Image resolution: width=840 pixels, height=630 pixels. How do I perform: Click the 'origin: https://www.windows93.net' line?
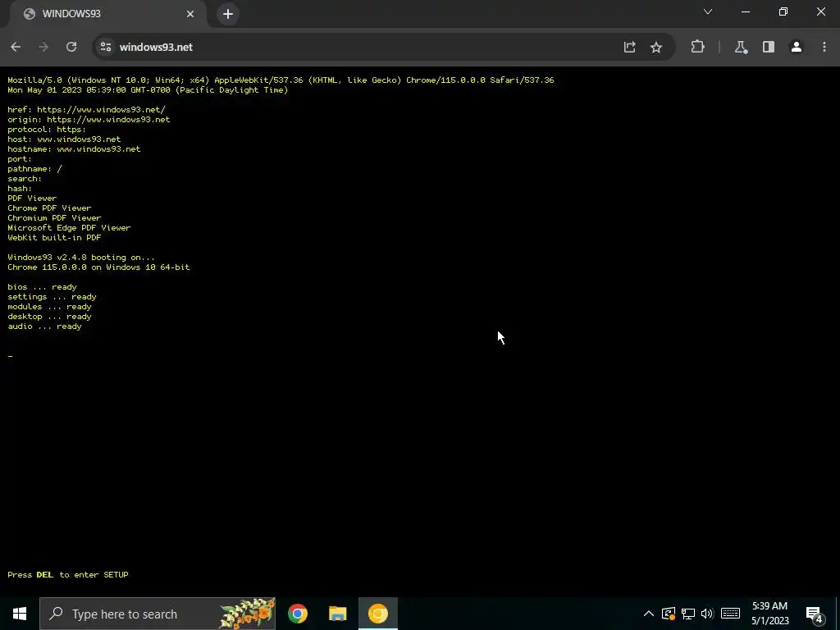click(89, 120)
